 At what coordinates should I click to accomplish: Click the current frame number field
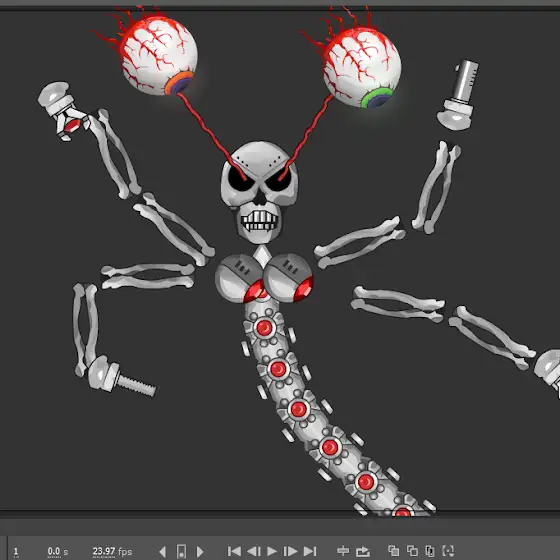point(16,552)
